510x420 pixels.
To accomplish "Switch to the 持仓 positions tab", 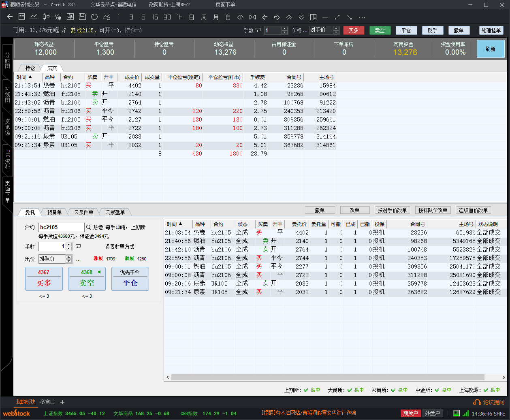I will 30,68.
